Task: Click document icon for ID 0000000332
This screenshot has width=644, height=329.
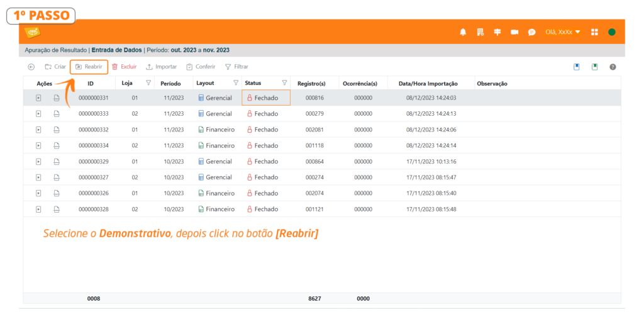Action: [x=57, y=130]
